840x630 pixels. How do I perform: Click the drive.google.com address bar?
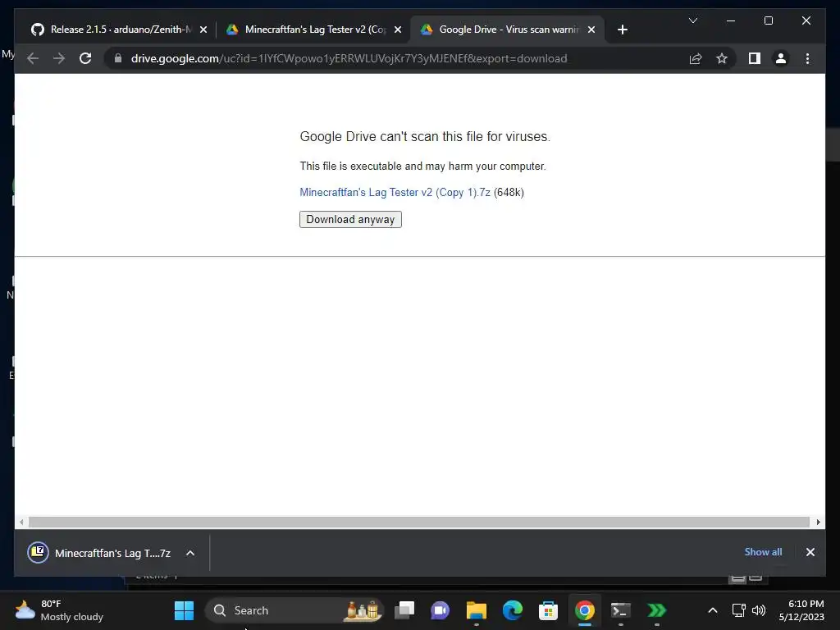349,58
